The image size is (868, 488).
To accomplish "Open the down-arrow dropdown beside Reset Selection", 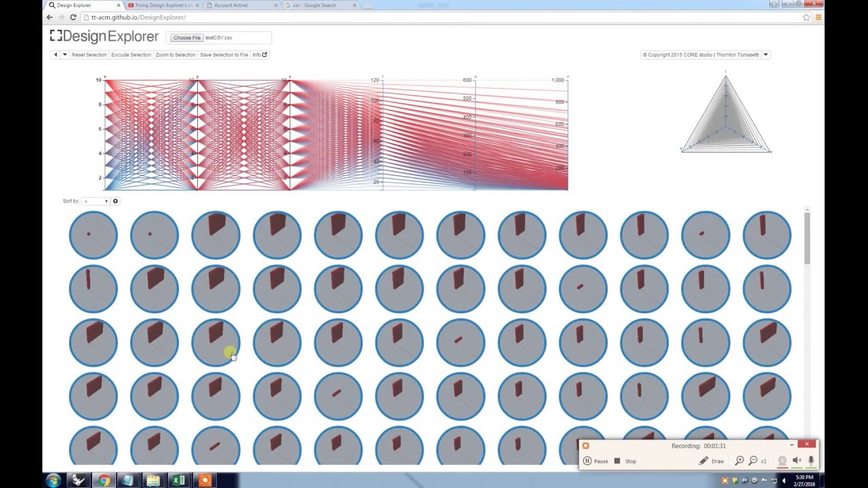I will coord(64,55).
